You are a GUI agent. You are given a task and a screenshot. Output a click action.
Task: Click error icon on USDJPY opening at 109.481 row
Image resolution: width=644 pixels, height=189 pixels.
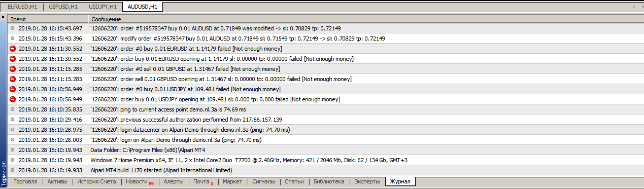coord(13,99)
